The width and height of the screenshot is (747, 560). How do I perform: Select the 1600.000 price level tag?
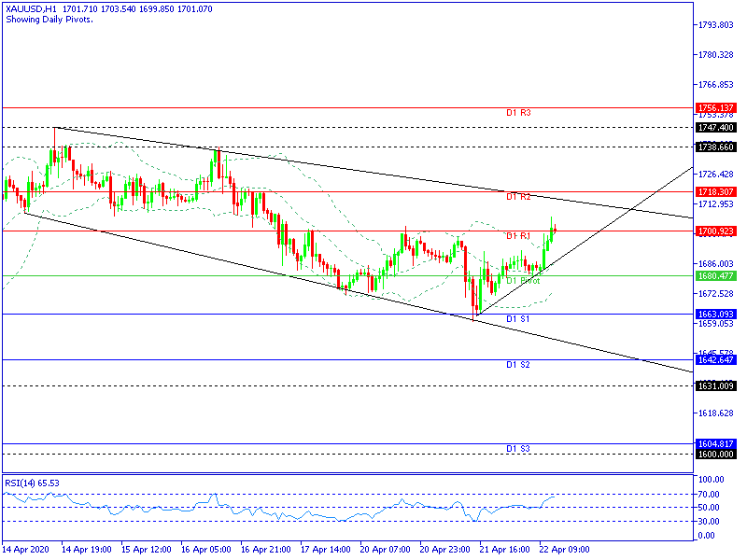pyautogui.click(x=714, y=454)
